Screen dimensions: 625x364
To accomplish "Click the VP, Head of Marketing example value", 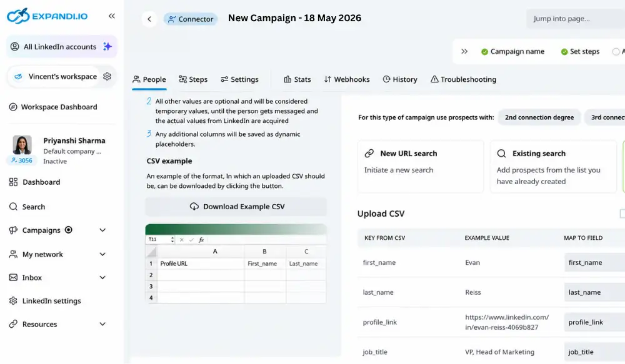I will 499,352.
